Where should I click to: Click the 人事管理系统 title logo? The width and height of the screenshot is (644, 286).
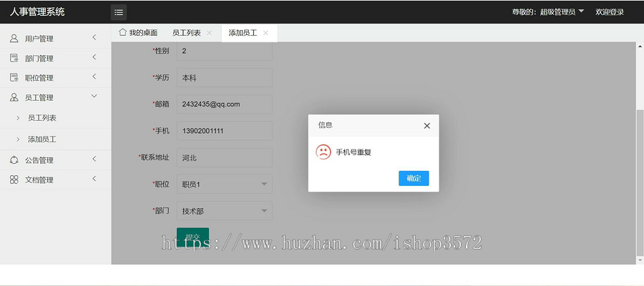pyautogui.click(x=37, y=11)
